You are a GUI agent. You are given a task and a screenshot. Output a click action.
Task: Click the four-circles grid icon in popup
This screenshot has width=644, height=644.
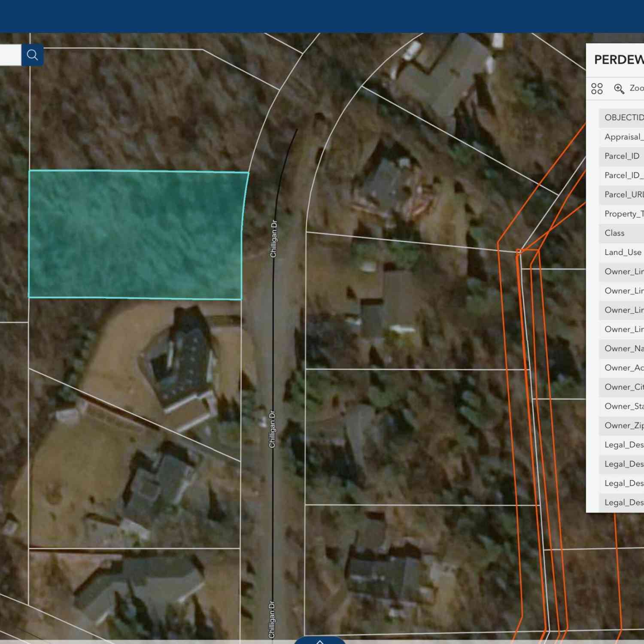[x=597, y=88]
